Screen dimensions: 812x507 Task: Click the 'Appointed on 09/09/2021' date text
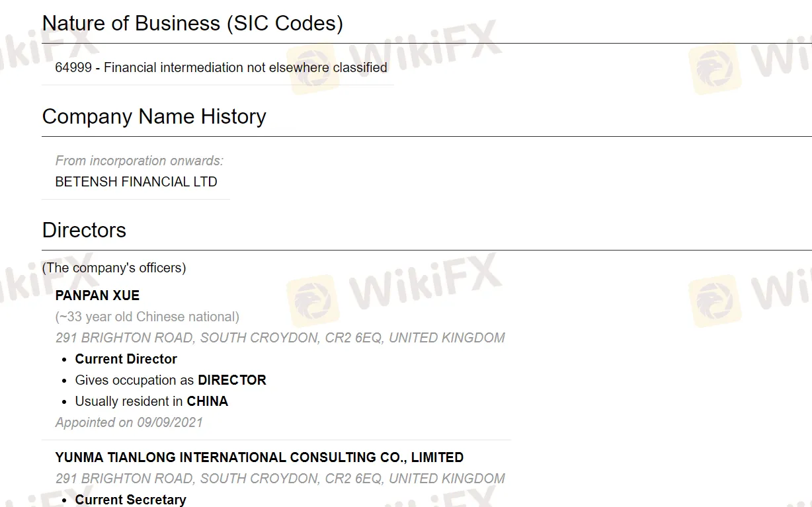129,422
